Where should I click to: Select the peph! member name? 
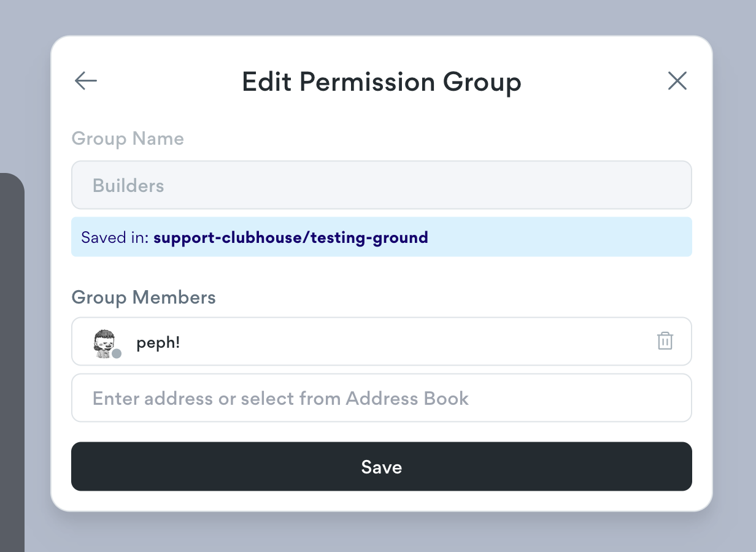point(158,342)
